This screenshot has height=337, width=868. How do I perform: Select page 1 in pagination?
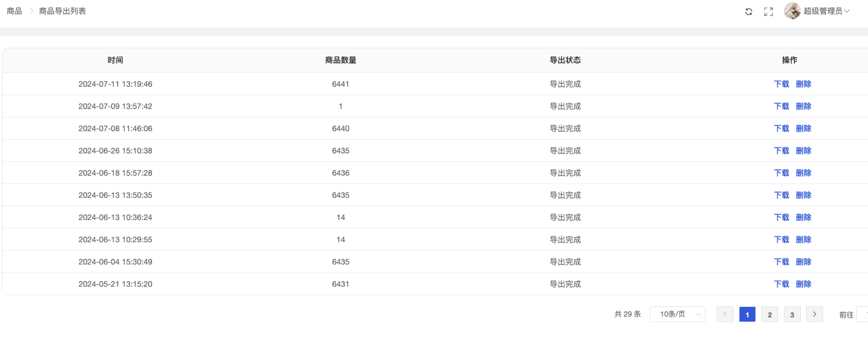(747, 314)
